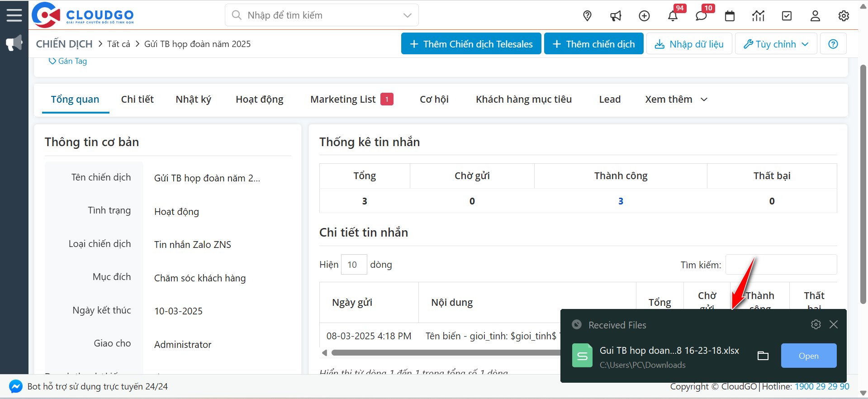Viewport: 868px width, 399px height.
Task: Click the CloudGO logo
Action: pyautogui.click(x=83, y=15)
